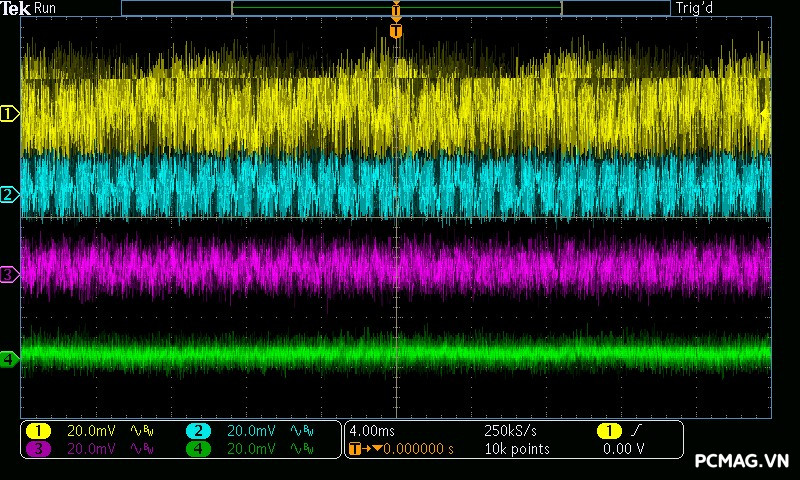Click the orange trigger position T marker
800x480 pixels.
[x=396, y=31]
